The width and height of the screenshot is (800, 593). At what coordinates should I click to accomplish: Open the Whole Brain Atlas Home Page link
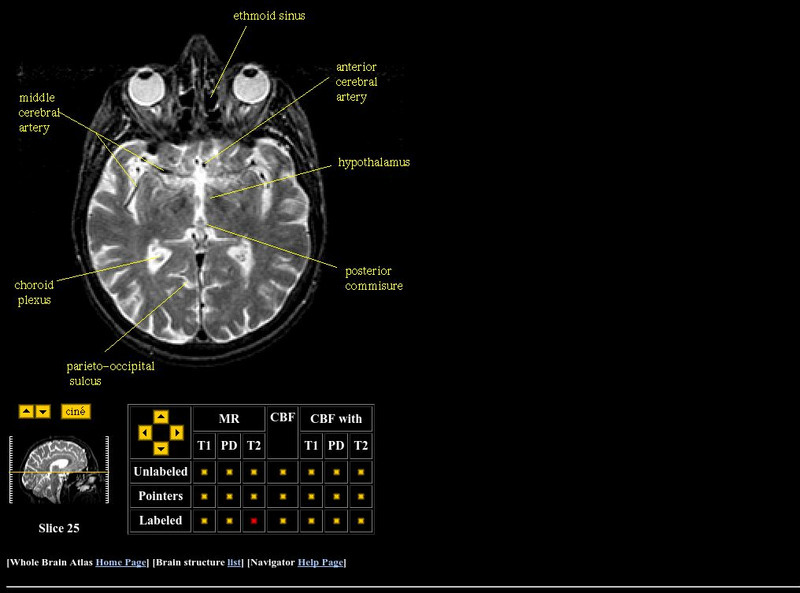[120, 562]
